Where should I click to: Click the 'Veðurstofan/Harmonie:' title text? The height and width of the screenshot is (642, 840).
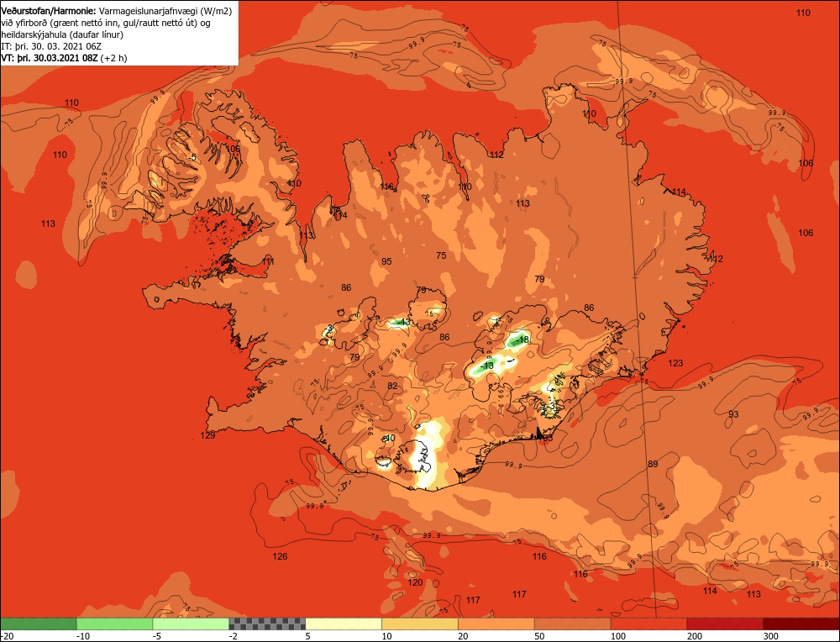pos(50,11)
